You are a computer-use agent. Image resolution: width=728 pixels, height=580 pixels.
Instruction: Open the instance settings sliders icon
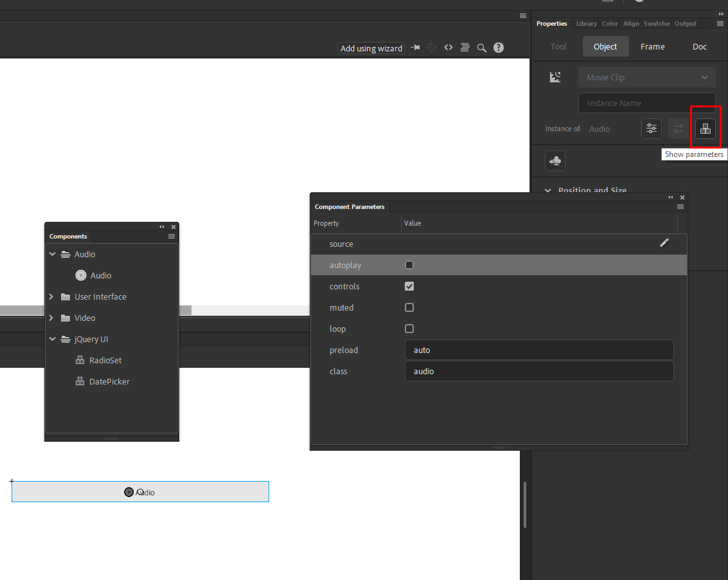(651, 129)
